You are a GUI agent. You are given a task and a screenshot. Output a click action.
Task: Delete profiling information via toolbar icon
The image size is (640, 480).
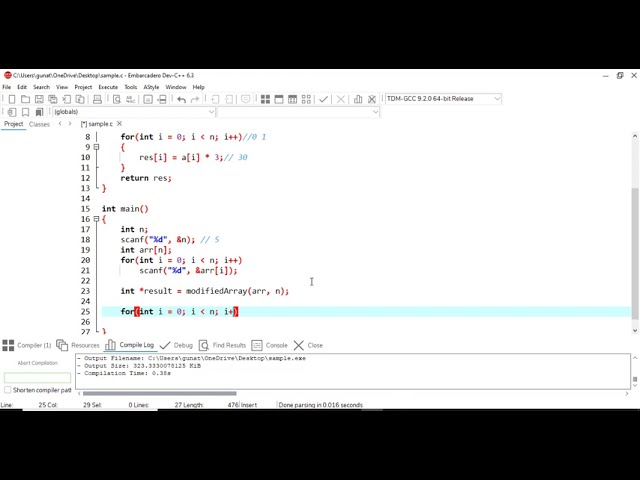tap(372, 99)
